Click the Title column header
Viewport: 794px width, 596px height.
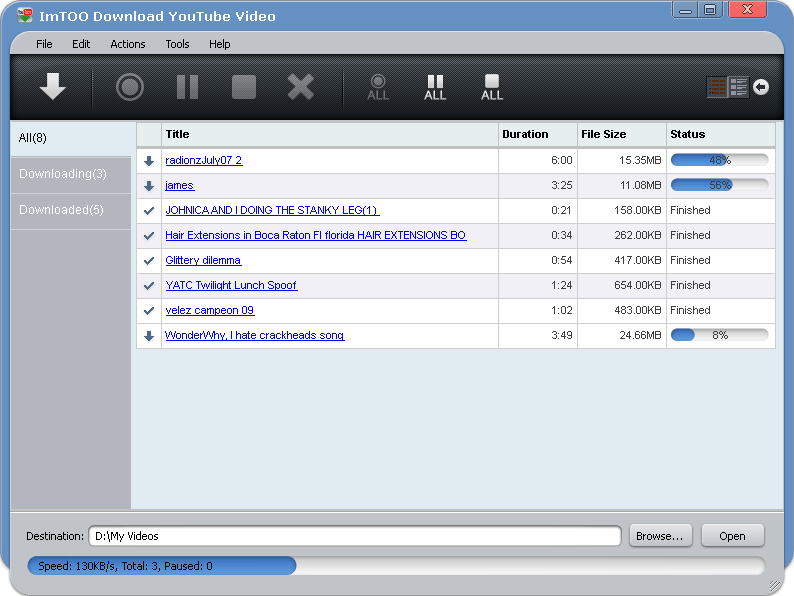coord(330,135)
